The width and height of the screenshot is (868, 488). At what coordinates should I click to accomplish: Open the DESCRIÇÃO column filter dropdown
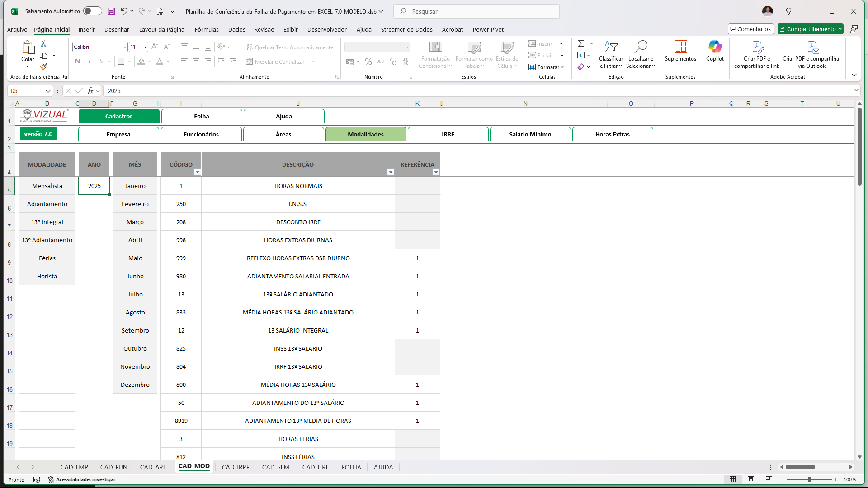click(391, 172)
